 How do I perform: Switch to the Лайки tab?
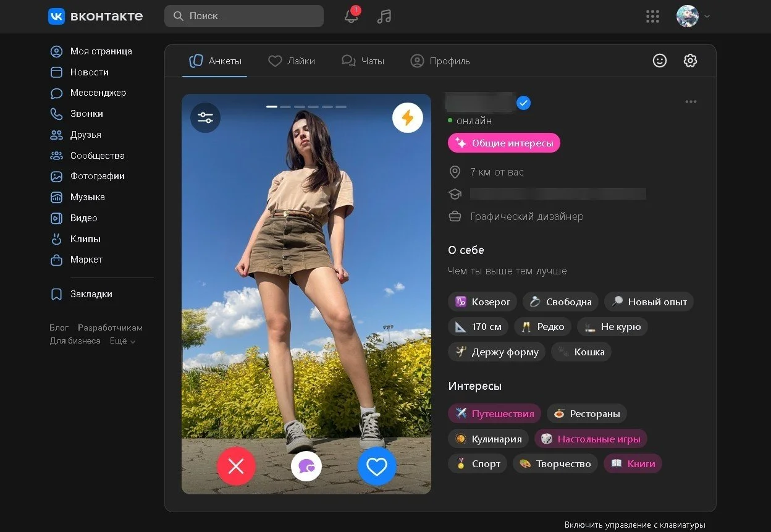292,61
